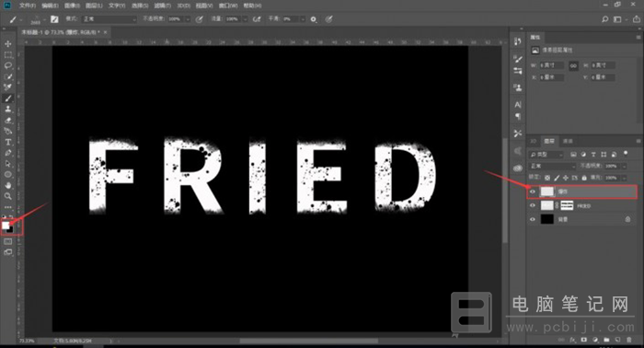This screenshot has height=348, width=644.
Task: Toggle pressure for opacity icon
Action: pyautogui.click(x=200, y=19)
